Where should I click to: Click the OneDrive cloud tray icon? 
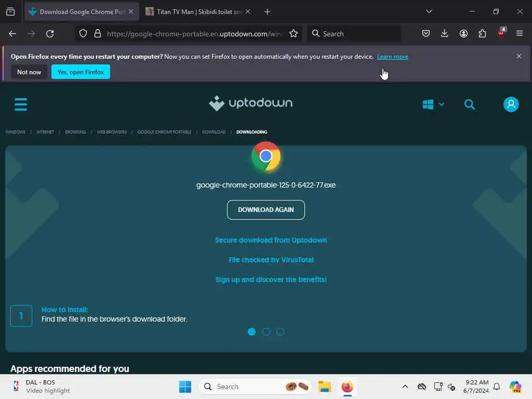pos(422,387)
